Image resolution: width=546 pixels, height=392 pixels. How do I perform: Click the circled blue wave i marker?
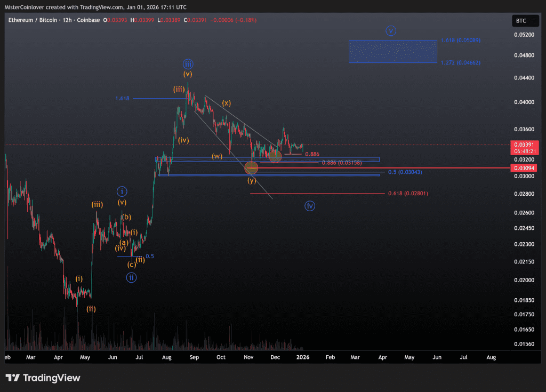(x=122, y=191)
